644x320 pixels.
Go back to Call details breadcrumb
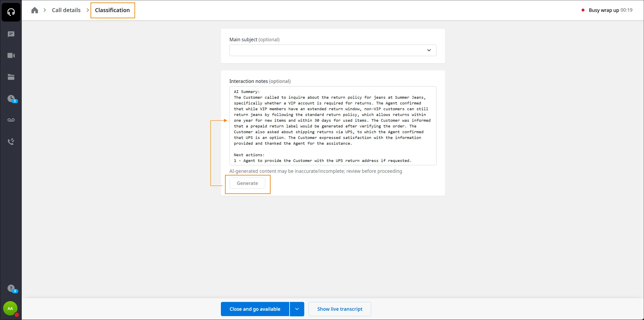coord(66,10)
